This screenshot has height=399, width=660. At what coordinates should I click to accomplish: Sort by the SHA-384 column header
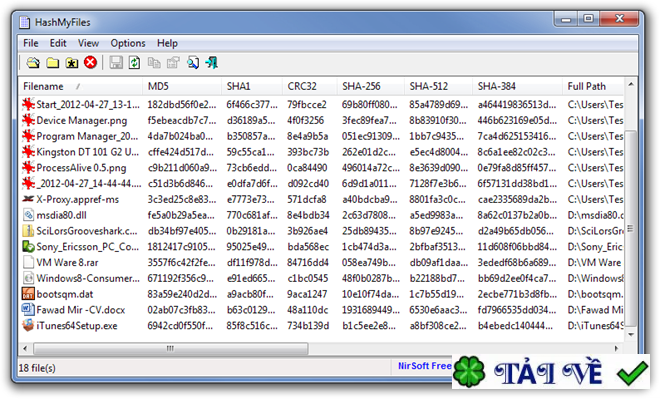[517, 86]
